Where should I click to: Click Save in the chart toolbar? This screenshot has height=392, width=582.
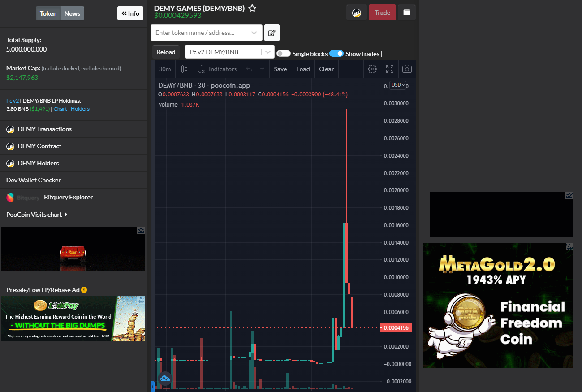tap(280, 69)
